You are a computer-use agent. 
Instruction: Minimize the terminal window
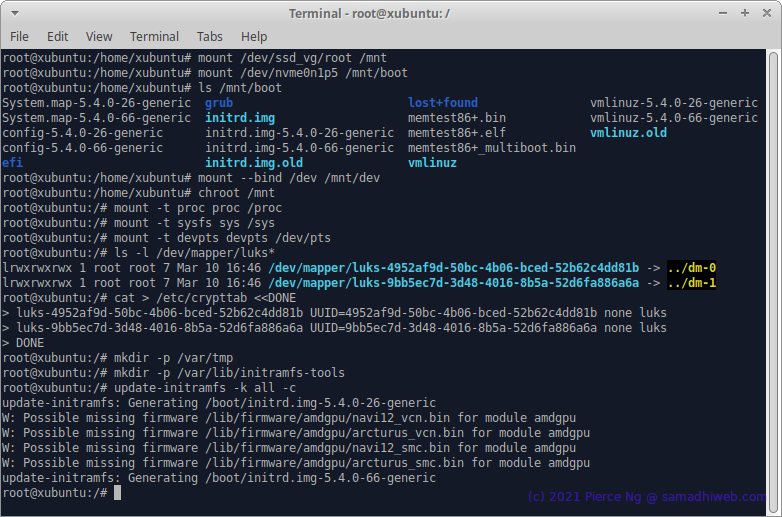coord(723,13)
